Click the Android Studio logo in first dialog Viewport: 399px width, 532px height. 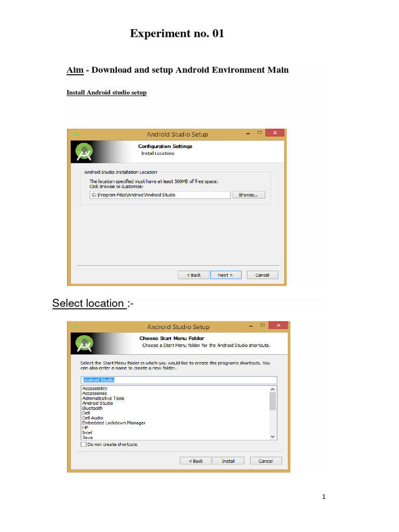84,152
